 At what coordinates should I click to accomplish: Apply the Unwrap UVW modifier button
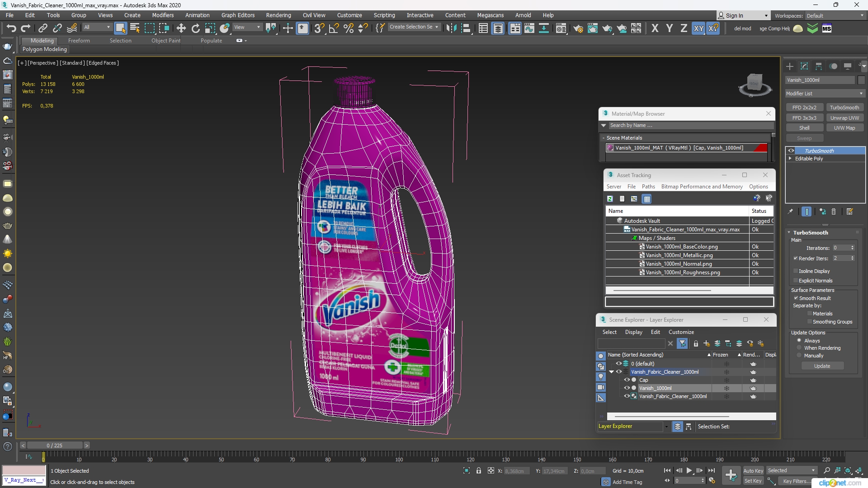pos(844,118)
